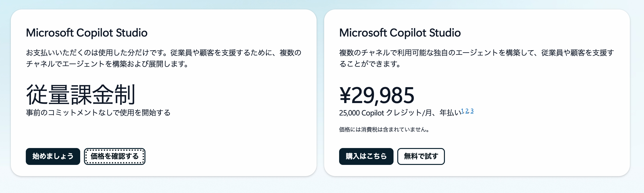Select the 無料で試す button
644x193 pixels.
[x=421, y=156]
